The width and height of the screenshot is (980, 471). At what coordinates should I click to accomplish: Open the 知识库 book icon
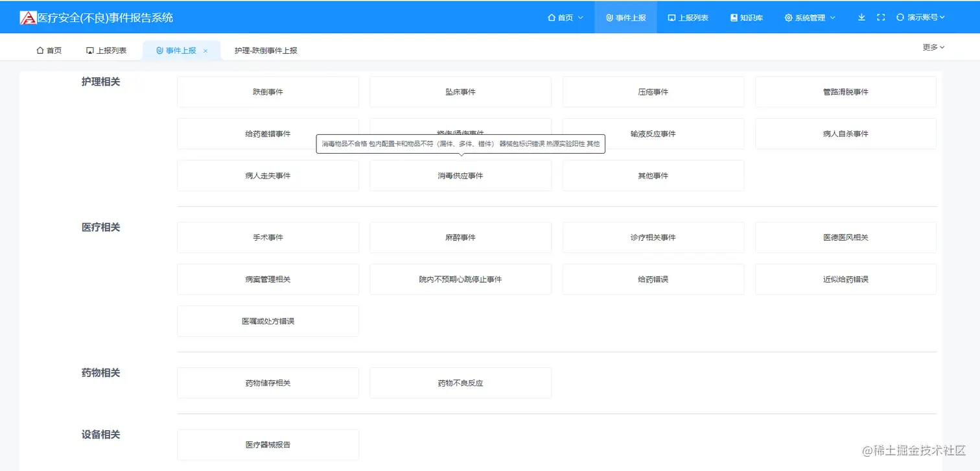coord(733,18)
